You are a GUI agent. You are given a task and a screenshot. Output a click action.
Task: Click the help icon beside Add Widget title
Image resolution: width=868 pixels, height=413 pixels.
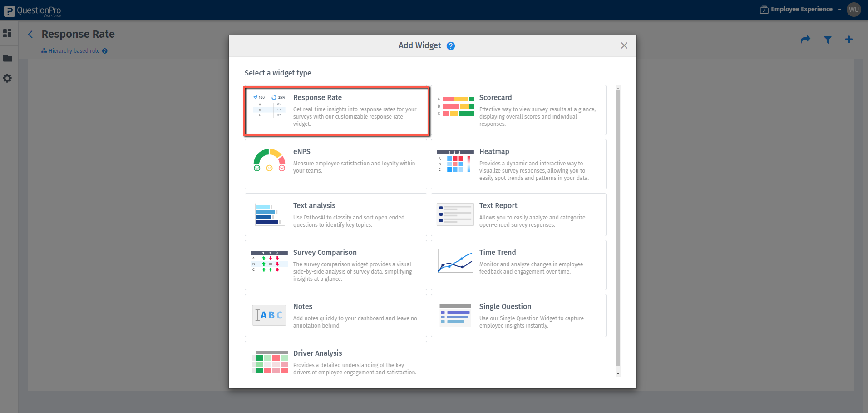(x=451, y=46)
